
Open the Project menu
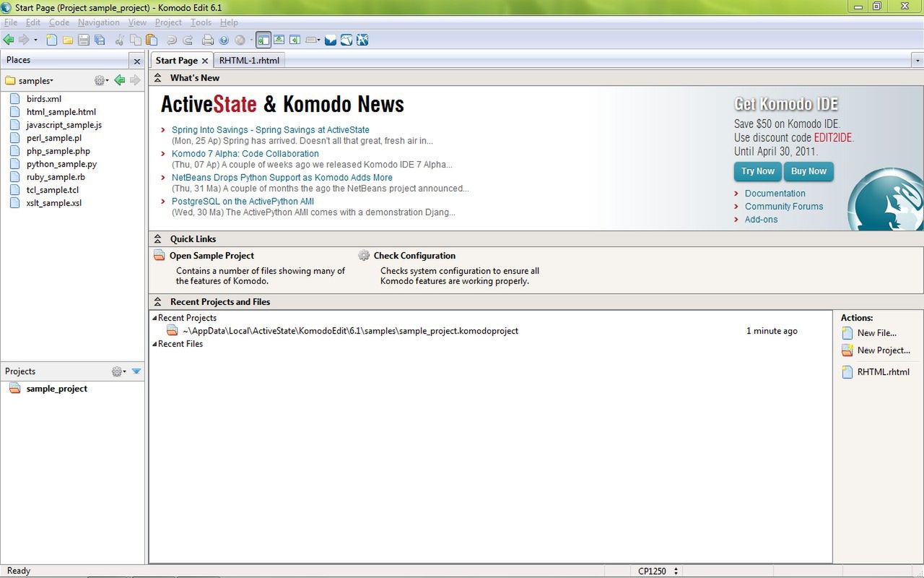(168, 22)
